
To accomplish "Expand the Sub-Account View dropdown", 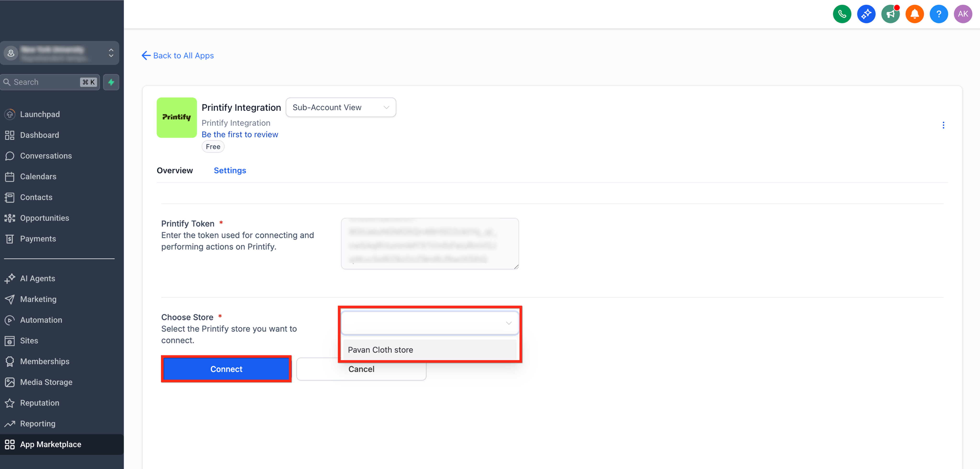I will 340,107.
